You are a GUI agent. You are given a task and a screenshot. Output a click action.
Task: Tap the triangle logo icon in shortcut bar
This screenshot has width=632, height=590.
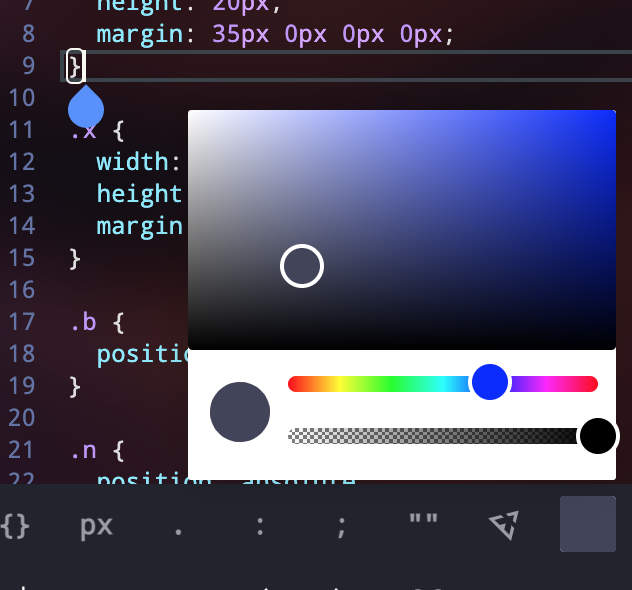[x=504, y=525]
